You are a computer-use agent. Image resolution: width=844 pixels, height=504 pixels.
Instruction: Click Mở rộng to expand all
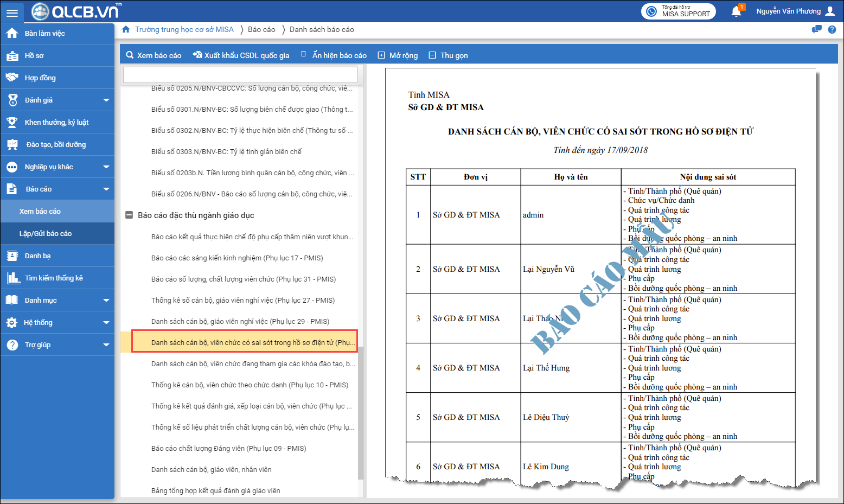point(398,55)
